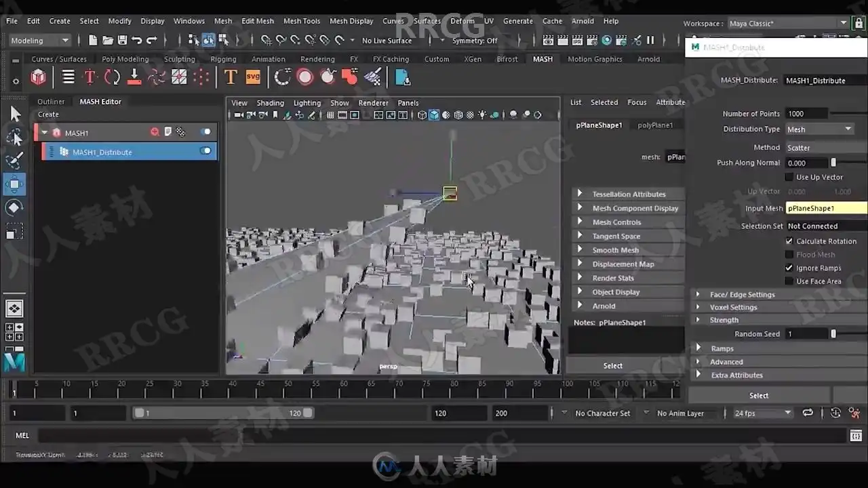Collapse the MASH1 tree row arrow
The image size is (868, 488).
(45, 132)
